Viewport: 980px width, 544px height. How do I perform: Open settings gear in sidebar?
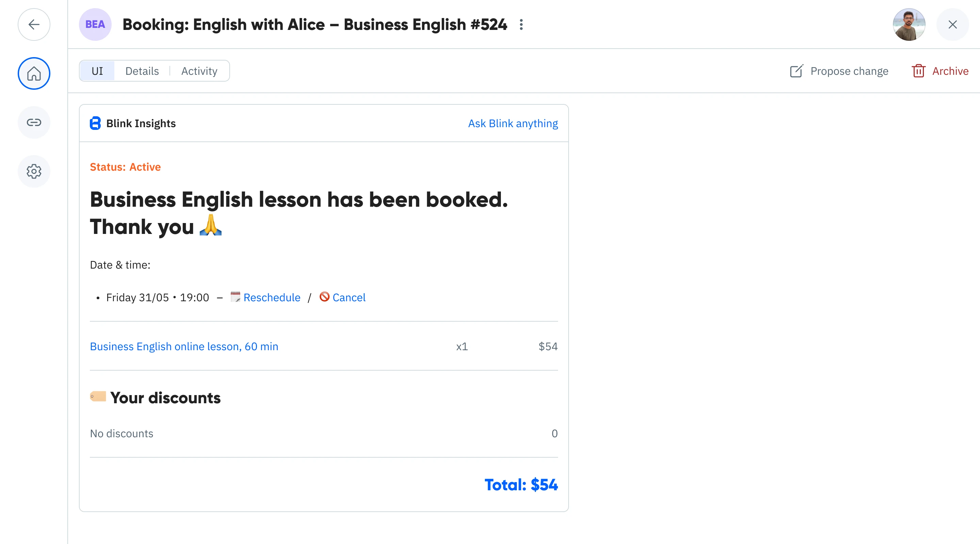[34, 171]
